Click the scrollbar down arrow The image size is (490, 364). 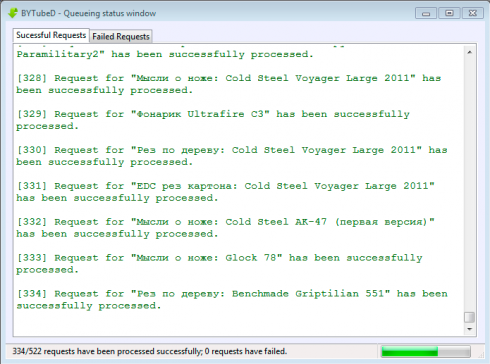click(469, 329)
